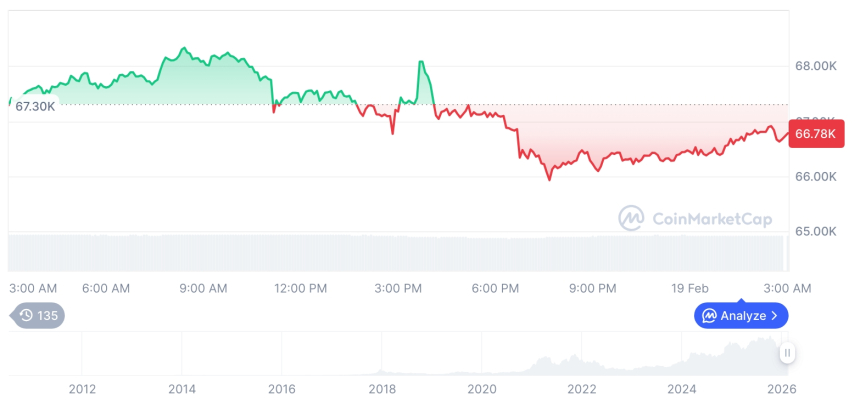Click the logo icon inside the Analyze button

tap(709, 316)
